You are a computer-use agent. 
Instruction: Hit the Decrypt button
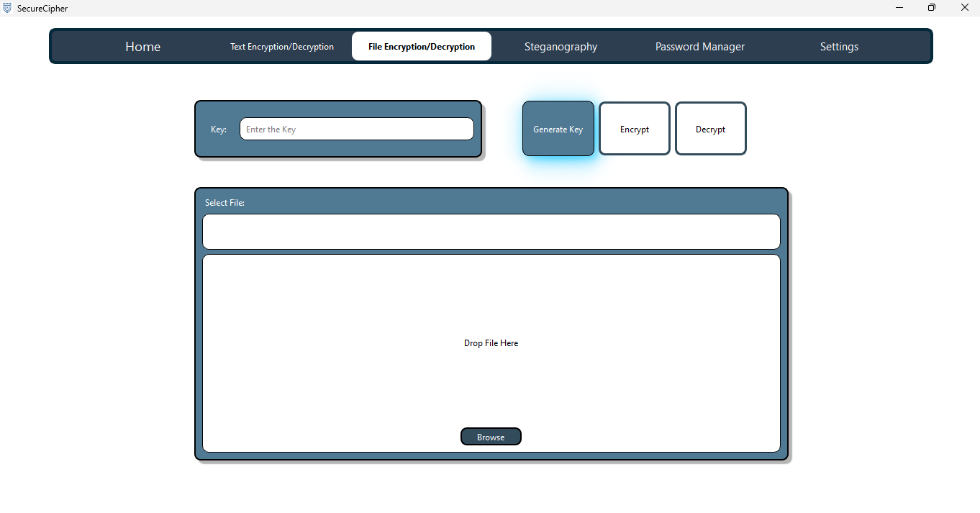pos(710,130)
